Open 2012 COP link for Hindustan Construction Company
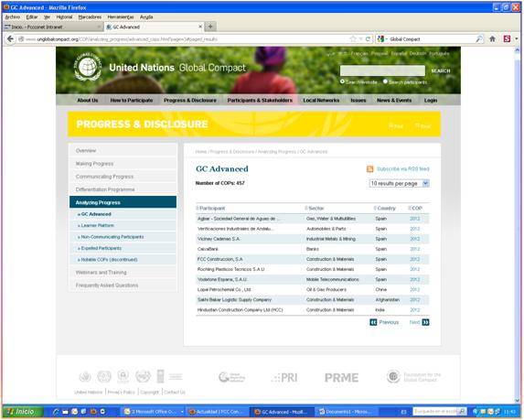Image resolution: width=524 pixels, height=420 pixels. click(x=415, y=310)
